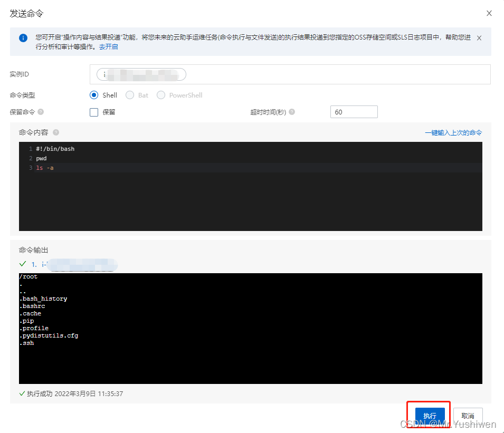This screenshot has height=433, width=504.
Task: Click help icon beside 命令内容
Action: coord(56,133)
